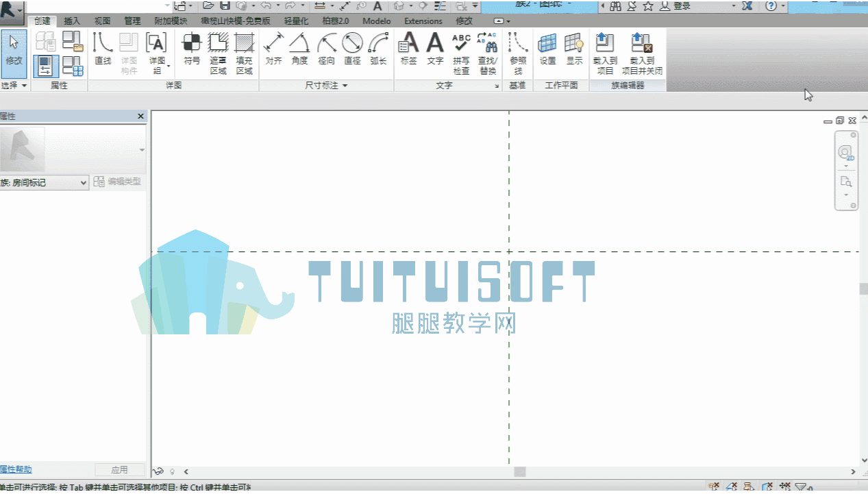Open the 附加模块 ribbon tab
Screen dimensions: 868x494
pyautogui.click(x=171, y=21)
